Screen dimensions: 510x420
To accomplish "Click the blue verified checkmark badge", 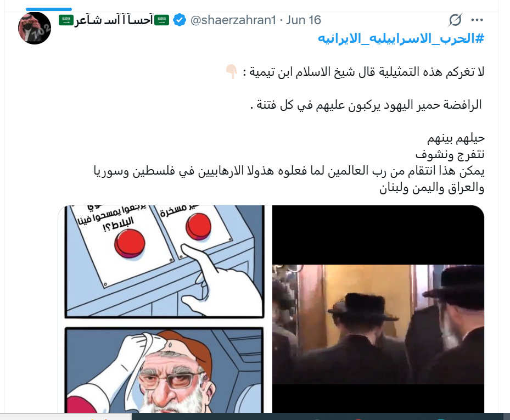I will click(x=179, y=20).
